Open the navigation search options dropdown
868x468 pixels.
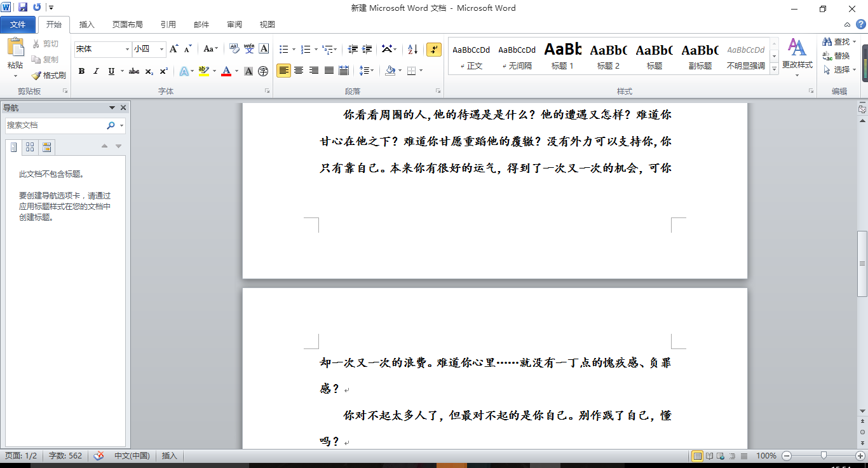pyautogui.click(x=121, y=126)
